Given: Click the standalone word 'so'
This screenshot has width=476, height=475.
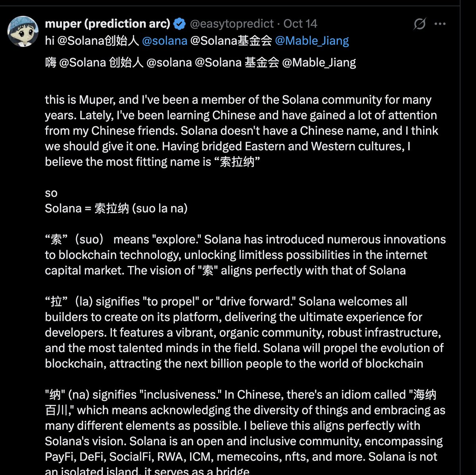Looking at the screenshot, I should [x=51, y=193].
